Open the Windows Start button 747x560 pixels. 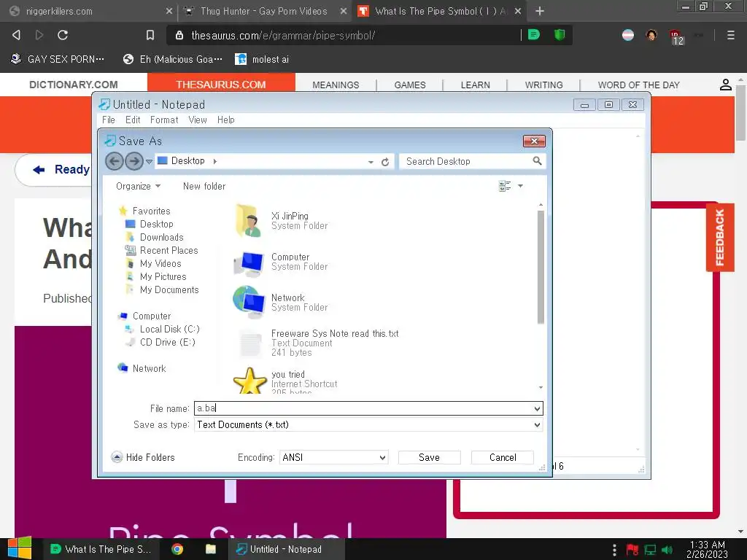coord(20,548)
